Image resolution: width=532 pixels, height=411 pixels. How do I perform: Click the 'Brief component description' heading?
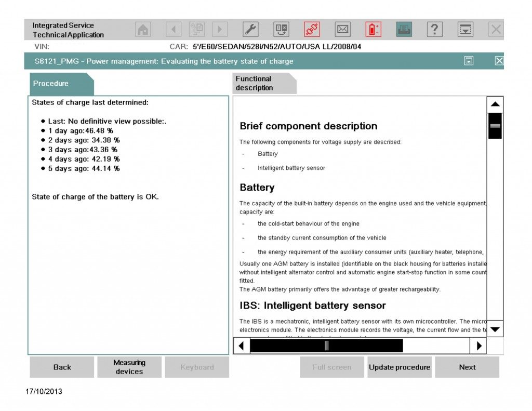(x=309, y=126)
